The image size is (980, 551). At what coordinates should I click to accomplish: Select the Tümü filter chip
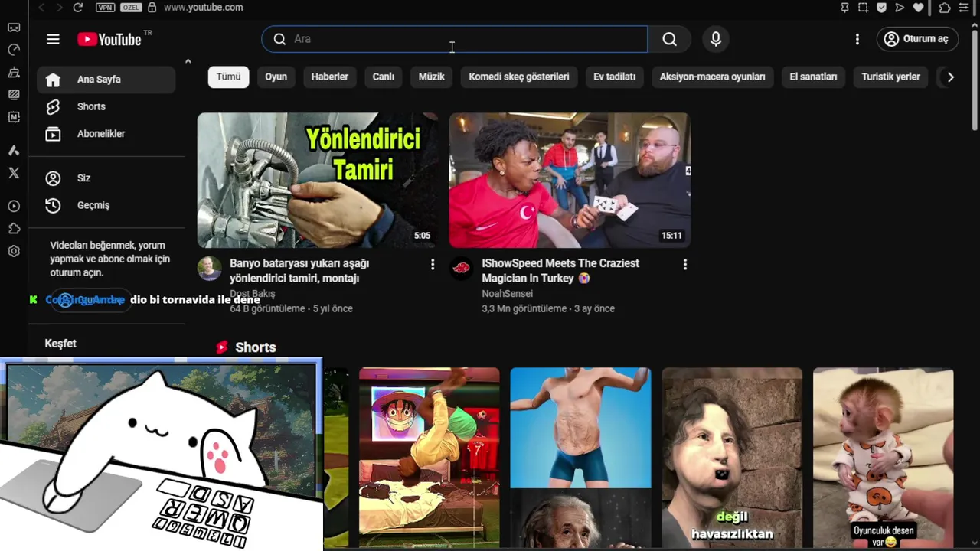[228, 77]
